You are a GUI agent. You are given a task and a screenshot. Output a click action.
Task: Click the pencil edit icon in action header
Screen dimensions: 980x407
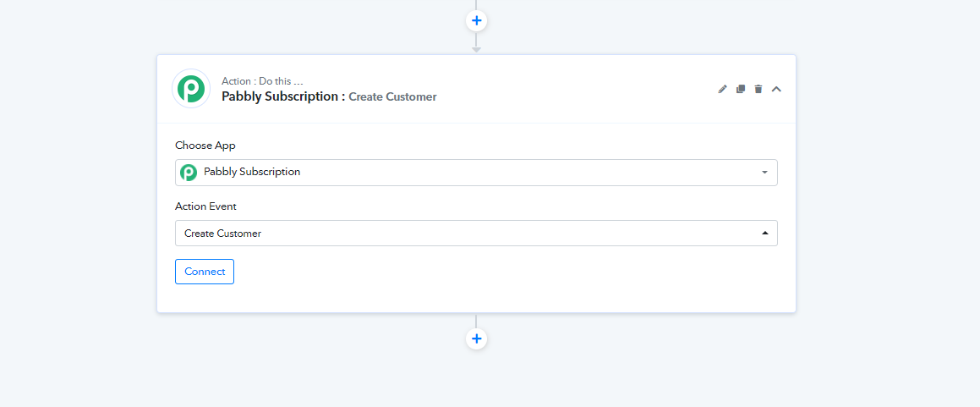coord(722,89)
